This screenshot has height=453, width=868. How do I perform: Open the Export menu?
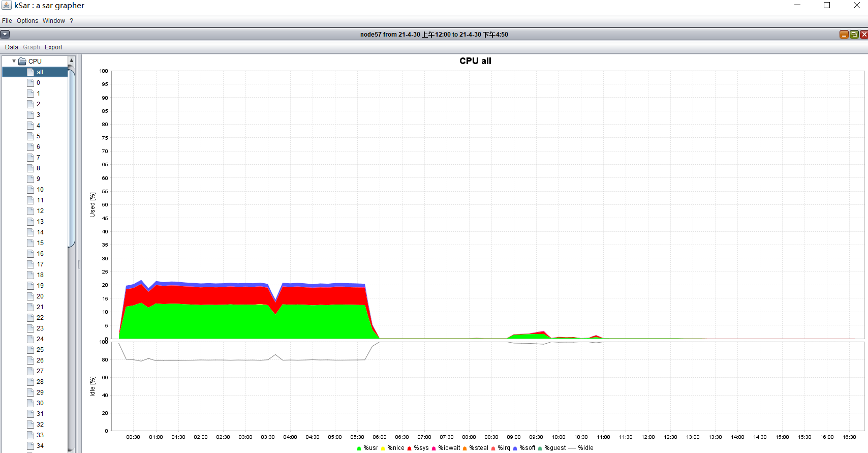[x=53, y=47]
